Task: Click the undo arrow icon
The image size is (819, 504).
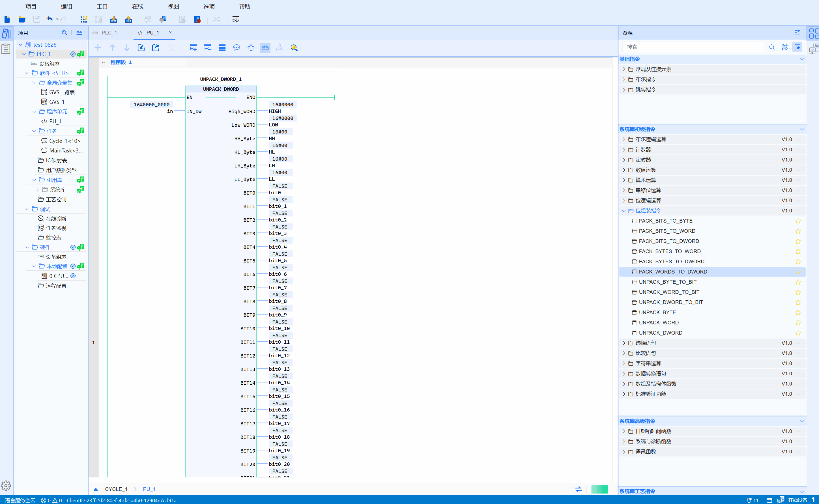Action: pyautogui.click(x=50, y=19)
